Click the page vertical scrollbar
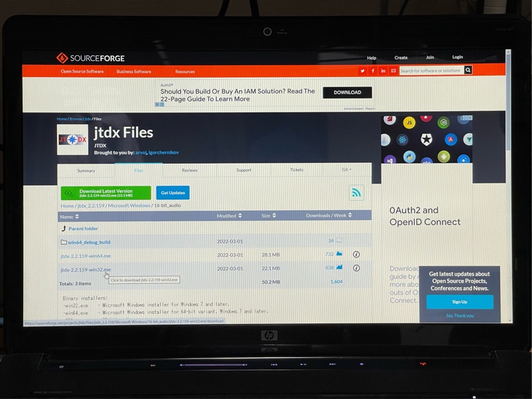 (x=508, y=186)
